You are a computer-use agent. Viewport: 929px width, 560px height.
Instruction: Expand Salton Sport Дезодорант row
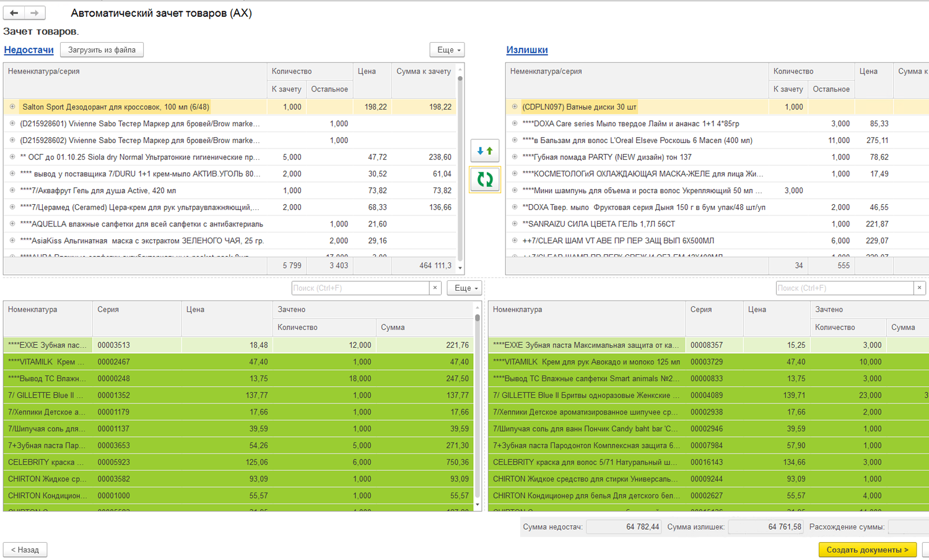pos(12,107)
